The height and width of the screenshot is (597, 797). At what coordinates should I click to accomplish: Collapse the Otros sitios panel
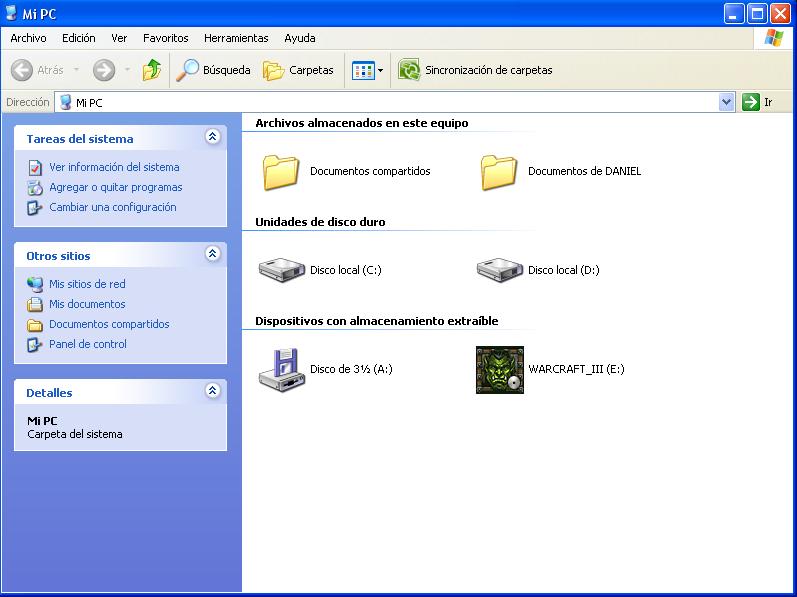(212, 254)
